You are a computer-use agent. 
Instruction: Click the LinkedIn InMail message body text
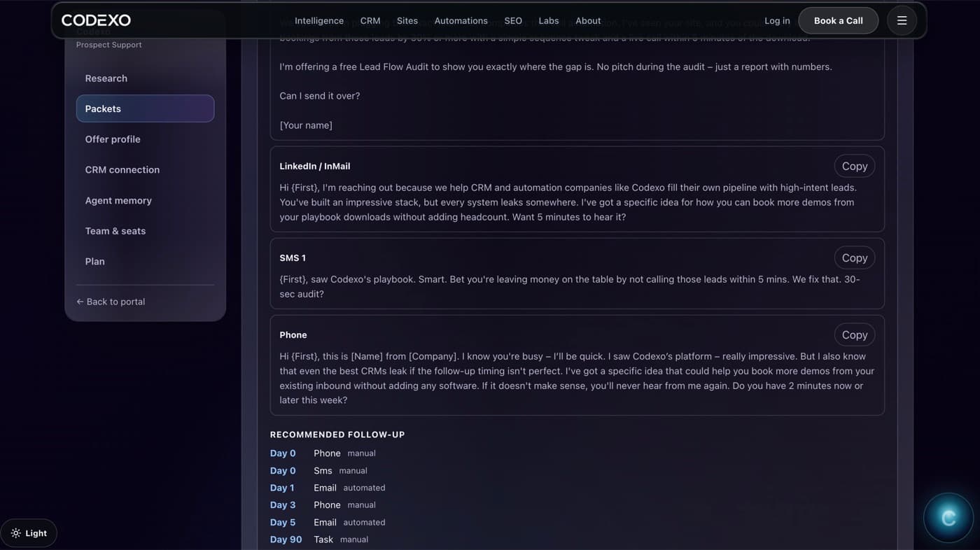coord(568,202)
